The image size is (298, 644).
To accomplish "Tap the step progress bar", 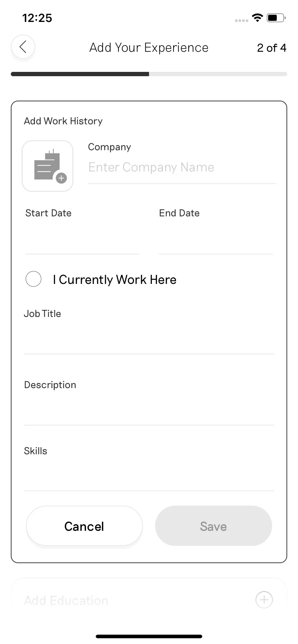I will point(149,74).
